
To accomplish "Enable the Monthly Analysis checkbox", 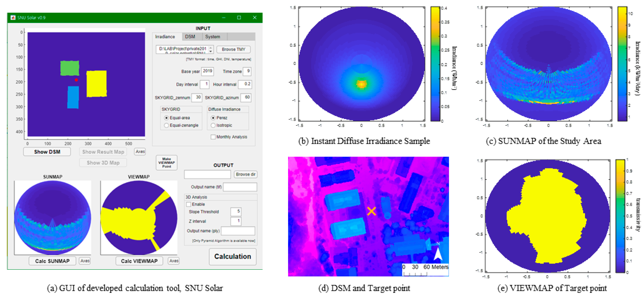I will click(x=213, y=137).
